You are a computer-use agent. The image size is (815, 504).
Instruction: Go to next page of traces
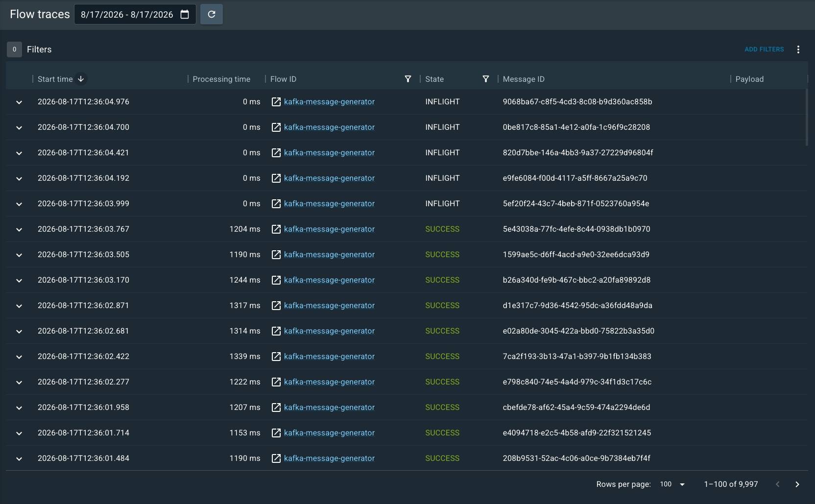[797, 484]
